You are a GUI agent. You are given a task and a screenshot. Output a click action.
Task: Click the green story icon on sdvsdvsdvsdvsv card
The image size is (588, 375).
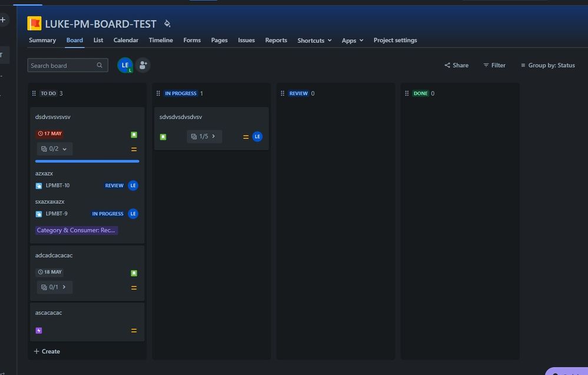[x=162, y=136]
